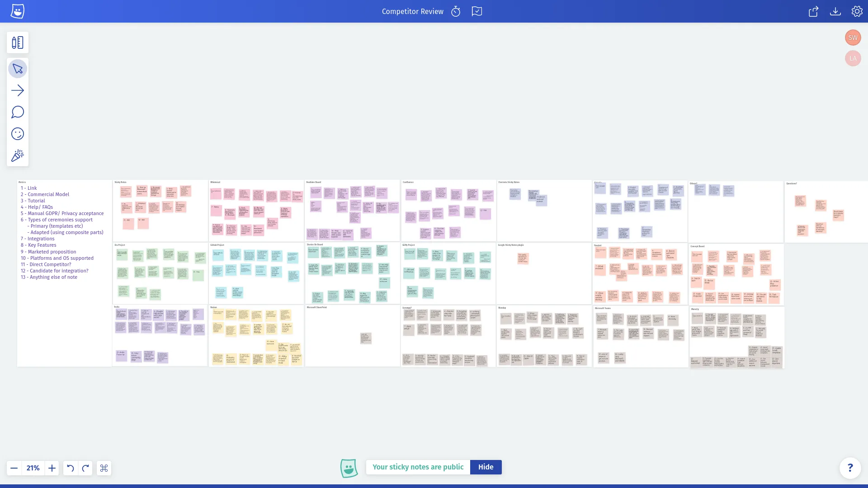Export the board using the download icon

point(835,11)
